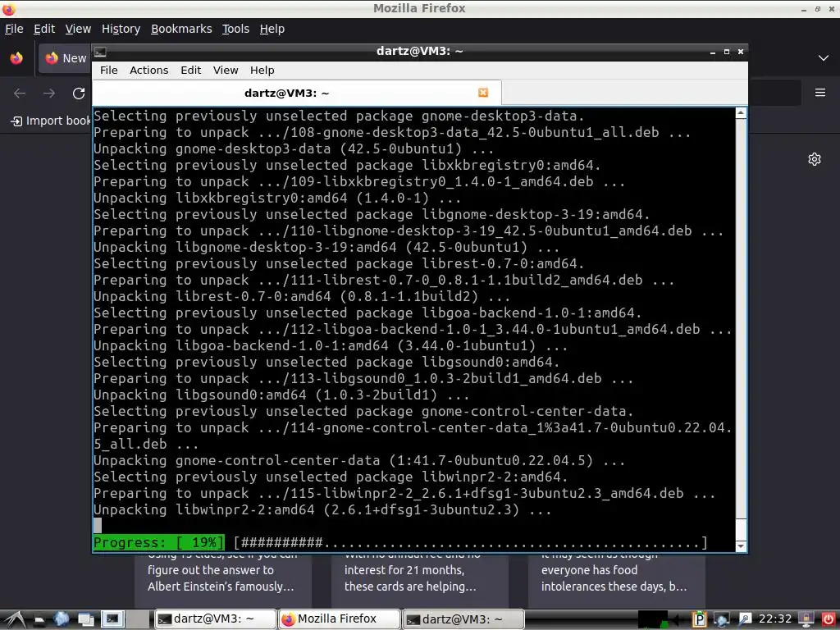Select the dartz@VM3 terminal tab

tap(297, 94)
